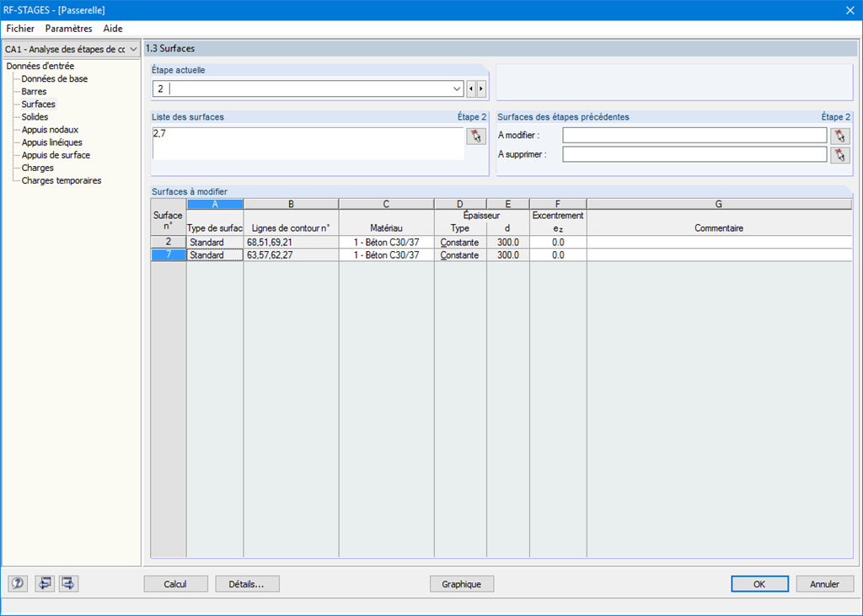Select Appuis nodaux in tree

[50, 130]
